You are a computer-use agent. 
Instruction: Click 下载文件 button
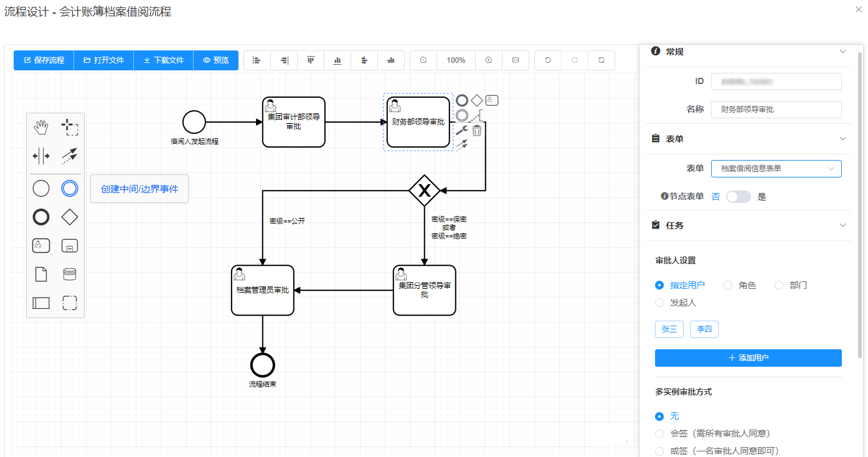(164, 60)
